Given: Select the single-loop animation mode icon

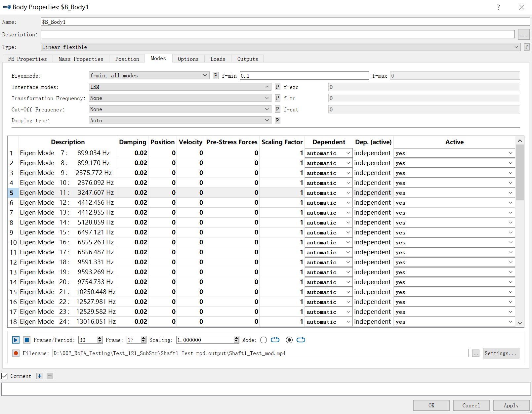Looking at the screenshot, I should [275, 340].
